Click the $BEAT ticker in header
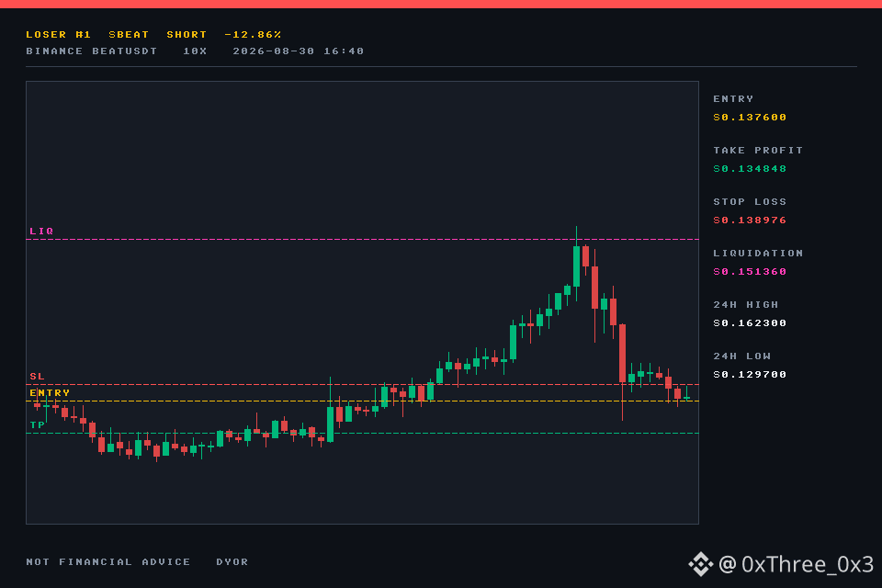Viewport: 882px width, 588px height. click(x=129, y=35)
